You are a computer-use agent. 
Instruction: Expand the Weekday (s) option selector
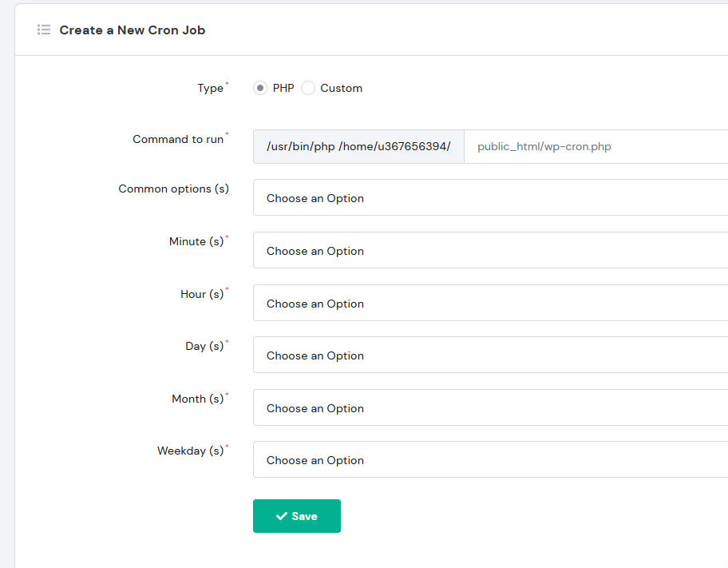click(x=490, y=459)
